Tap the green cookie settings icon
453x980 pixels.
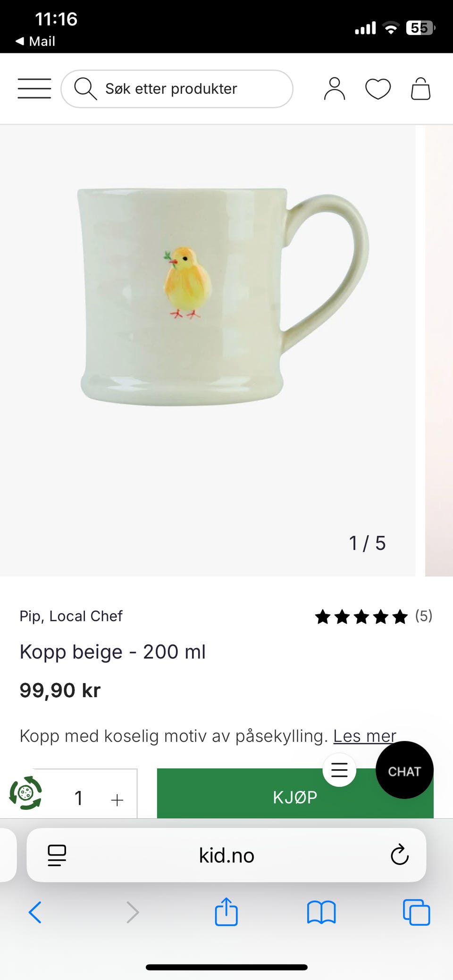point(25,793)
